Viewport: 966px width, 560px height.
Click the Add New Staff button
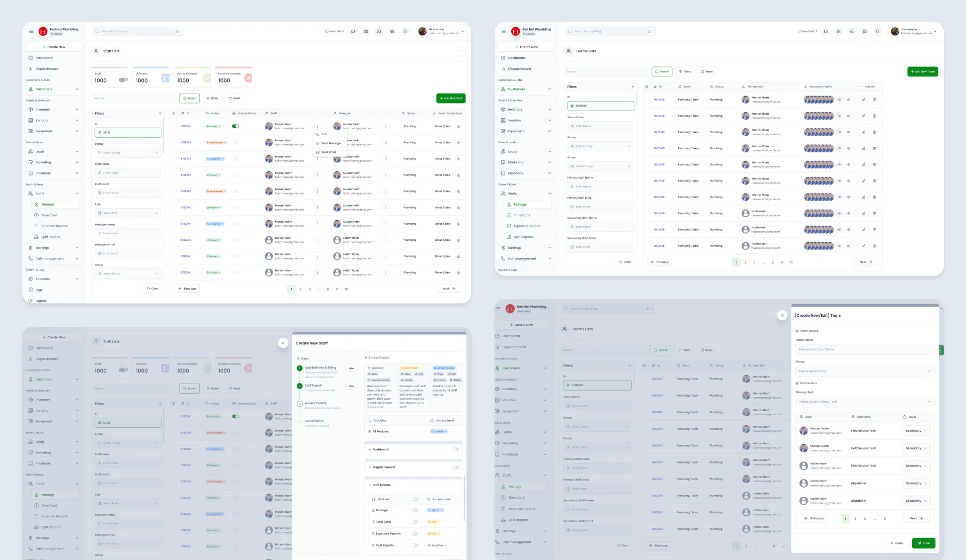click(x=451, y=98)
